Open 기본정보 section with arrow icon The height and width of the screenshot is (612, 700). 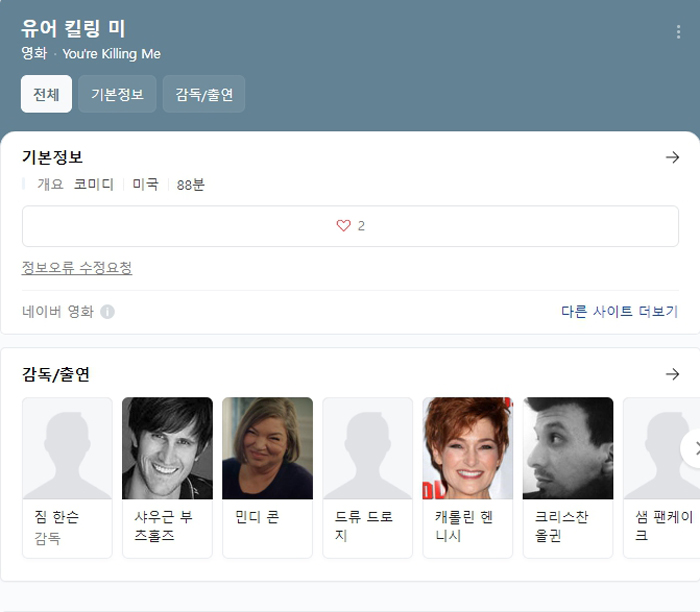(x=672, y=157)
